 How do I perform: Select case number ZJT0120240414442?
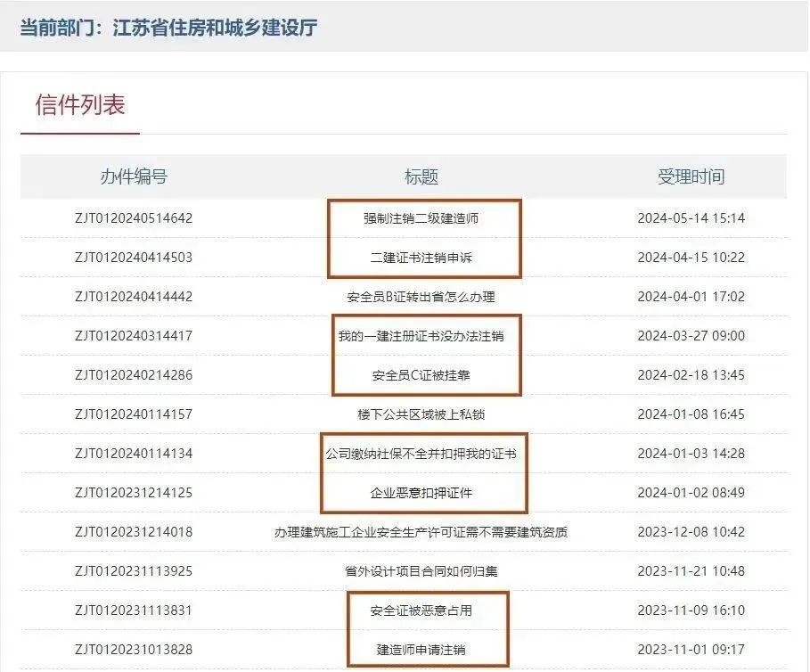[x=134, y=297]
